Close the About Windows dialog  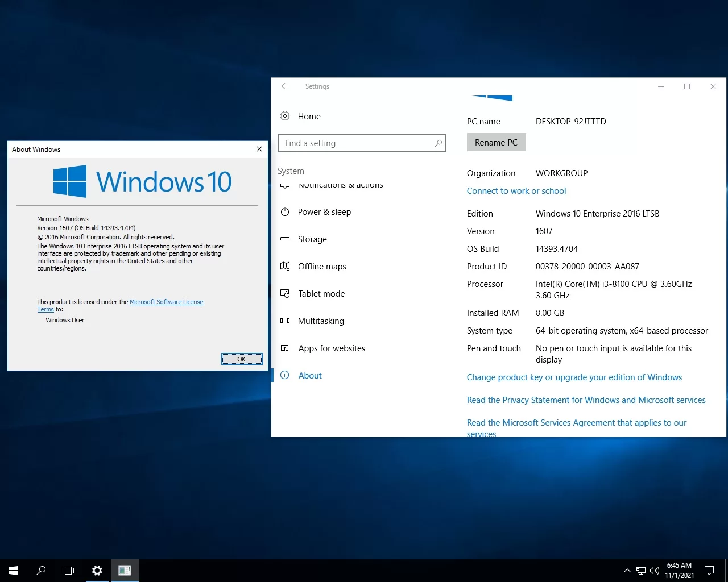tap(259, 149)
